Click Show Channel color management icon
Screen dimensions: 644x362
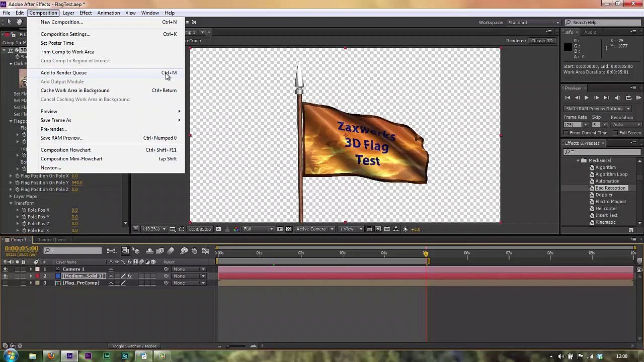[x=235, y=229]
